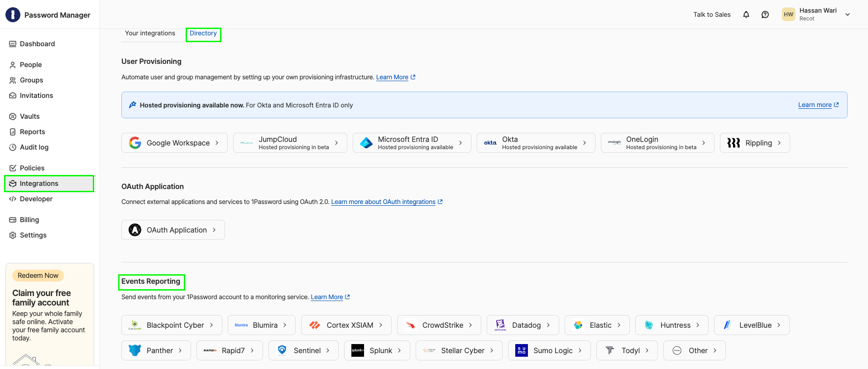The height and width of the screenshot is (369, 868).
Task: Open People in the sidebar
Action: 50,65
